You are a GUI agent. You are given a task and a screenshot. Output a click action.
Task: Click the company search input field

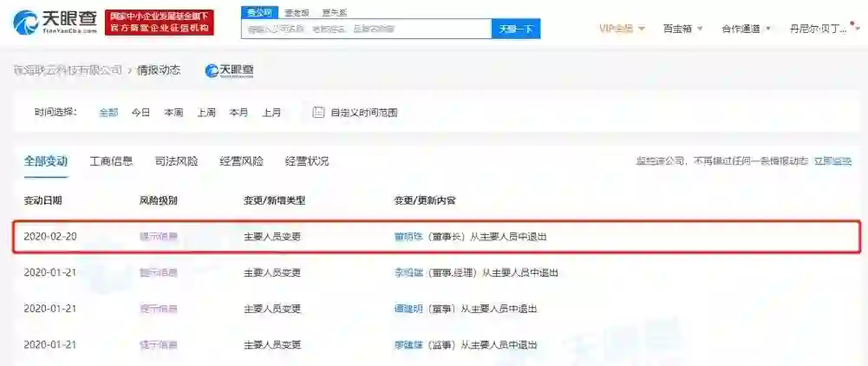(x=367, y=29)
